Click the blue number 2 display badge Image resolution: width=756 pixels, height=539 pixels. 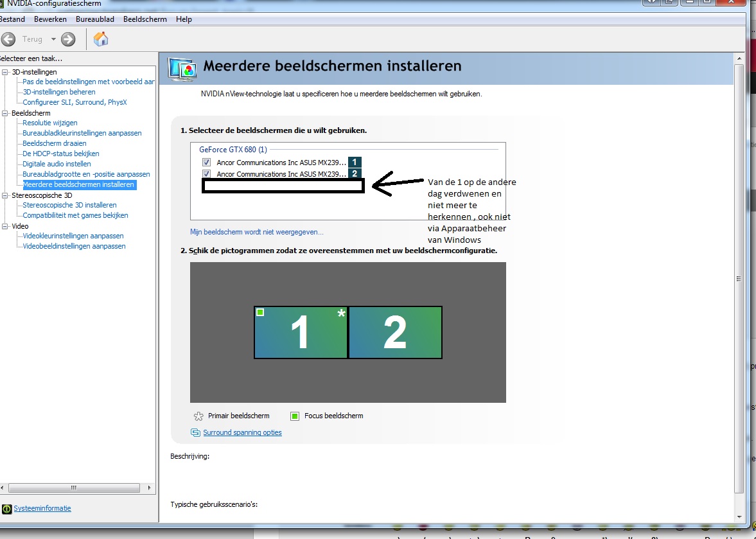pyautogui.click(x=355, y=173)
